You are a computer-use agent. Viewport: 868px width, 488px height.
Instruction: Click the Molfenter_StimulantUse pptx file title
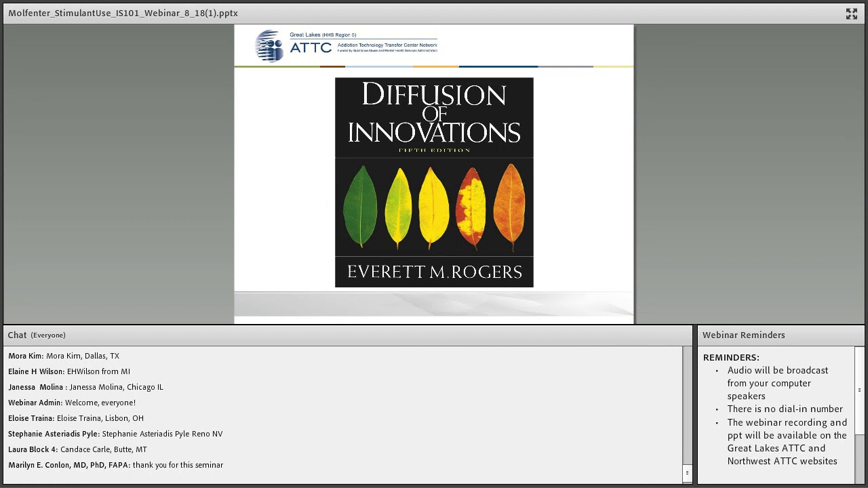[123, 13]
